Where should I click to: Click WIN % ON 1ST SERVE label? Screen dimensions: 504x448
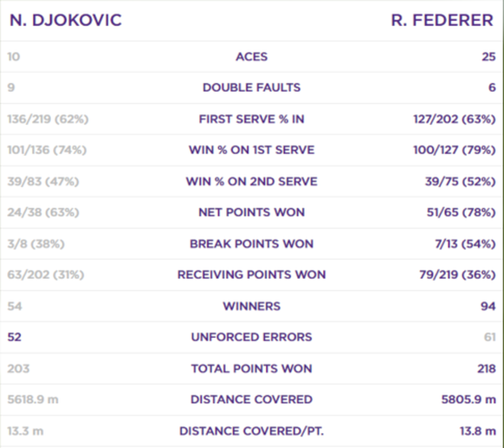tap(251, 150)
